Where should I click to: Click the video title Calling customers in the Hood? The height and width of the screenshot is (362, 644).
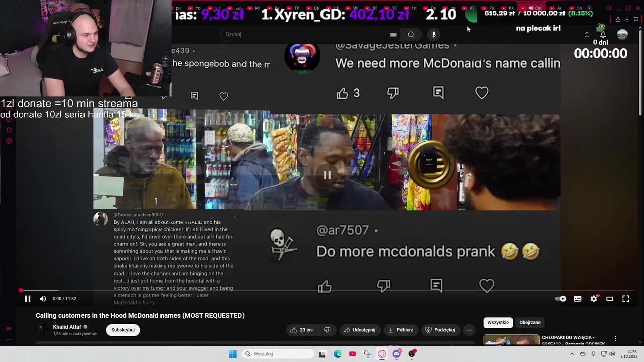click(140, 315)
